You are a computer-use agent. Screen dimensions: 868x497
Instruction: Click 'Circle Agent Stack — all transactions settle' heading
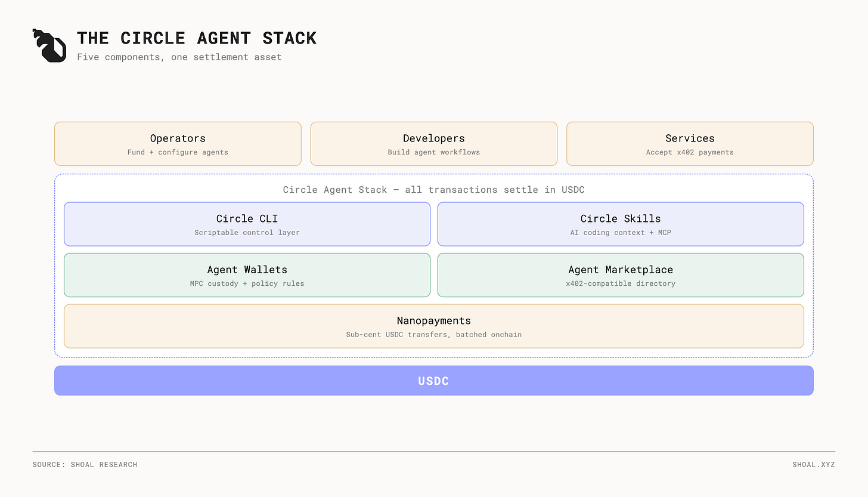point(434,190)
